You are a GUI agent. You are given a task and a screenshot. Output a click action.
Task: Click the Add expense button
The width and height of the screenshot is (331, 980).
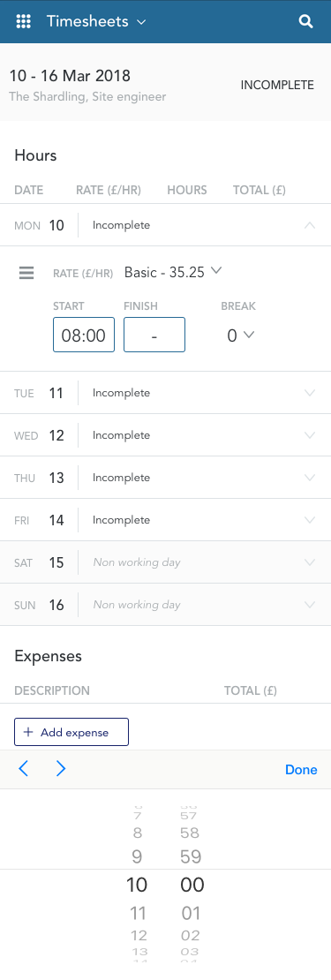(71, 732)
